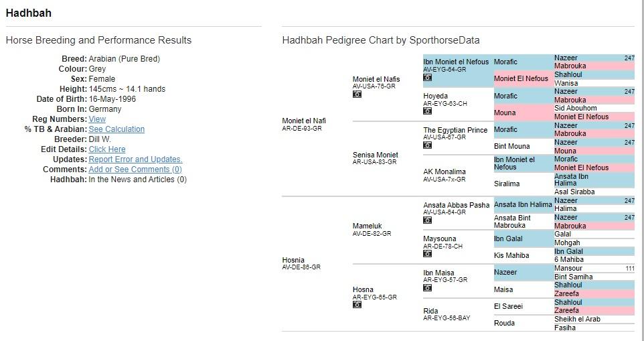Click camera icon under Ibn Moniet el Nefous
The image size is (644, 341).
click(428, 77)
